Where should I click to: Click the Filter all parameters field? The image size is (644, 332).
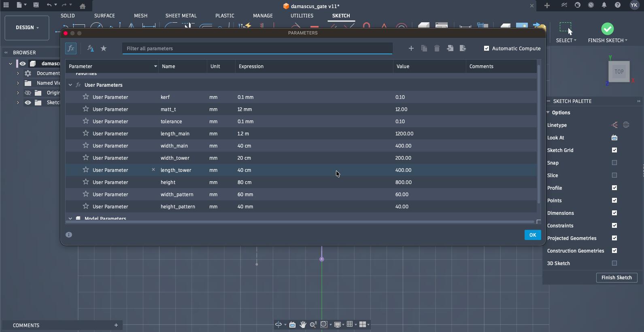(x=257, y=48)
